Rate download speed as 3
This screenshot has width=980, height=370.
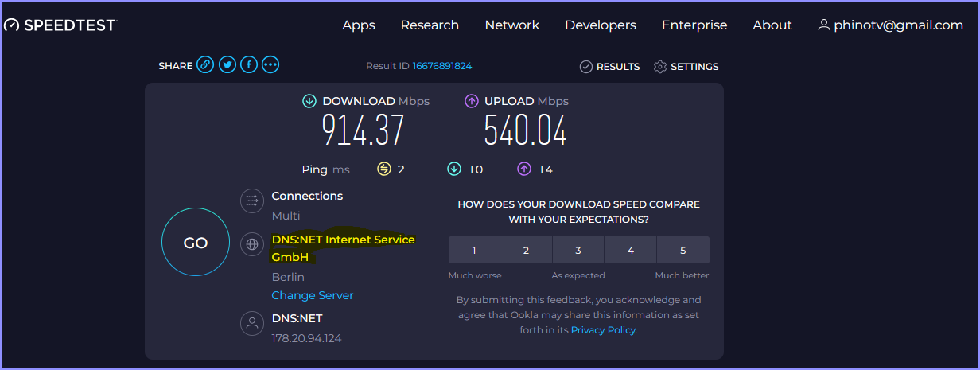(x=578, y=250)
